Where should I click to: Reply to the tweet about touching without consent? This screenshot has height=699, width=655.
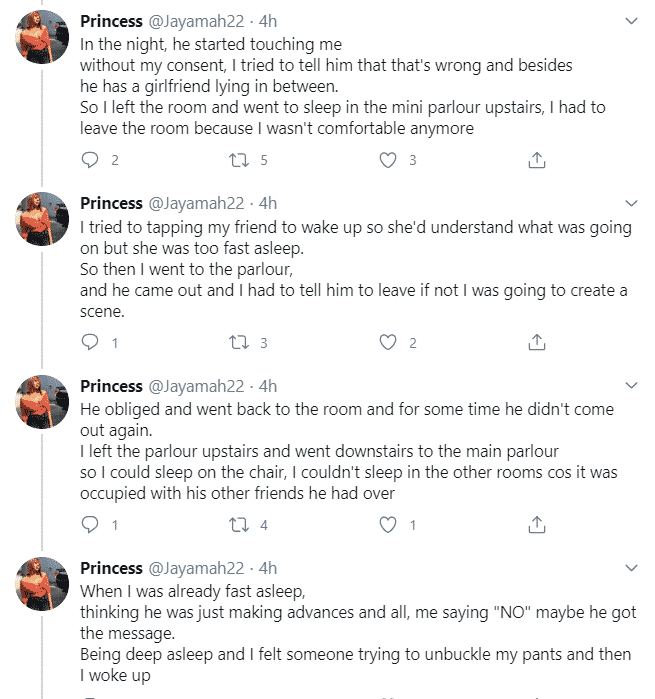(x=90, y=160)
